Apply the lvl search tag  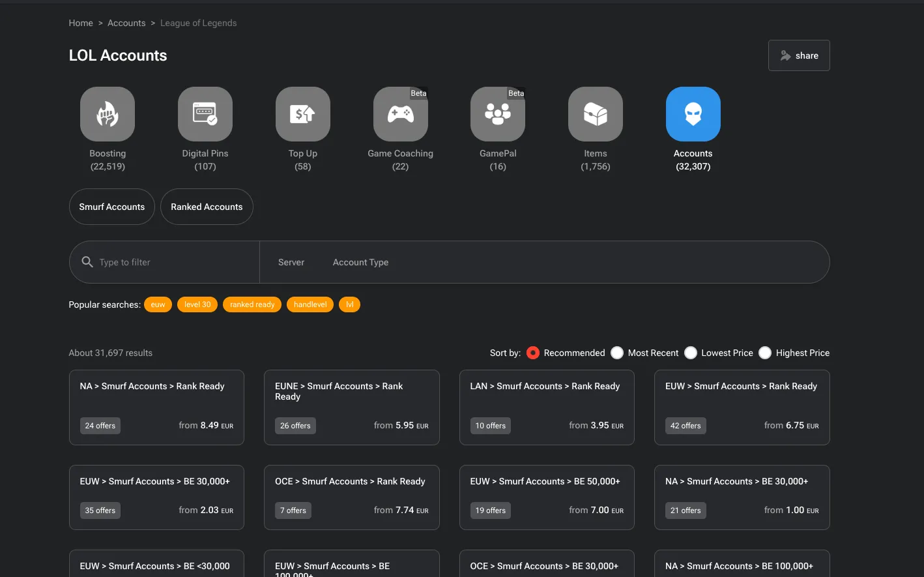click(x=349, y=304)
